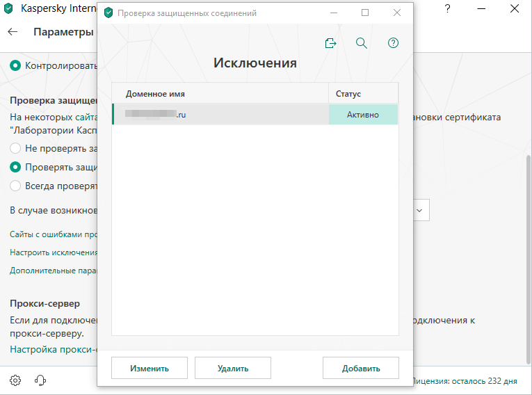Click the Удалить button

233,368
